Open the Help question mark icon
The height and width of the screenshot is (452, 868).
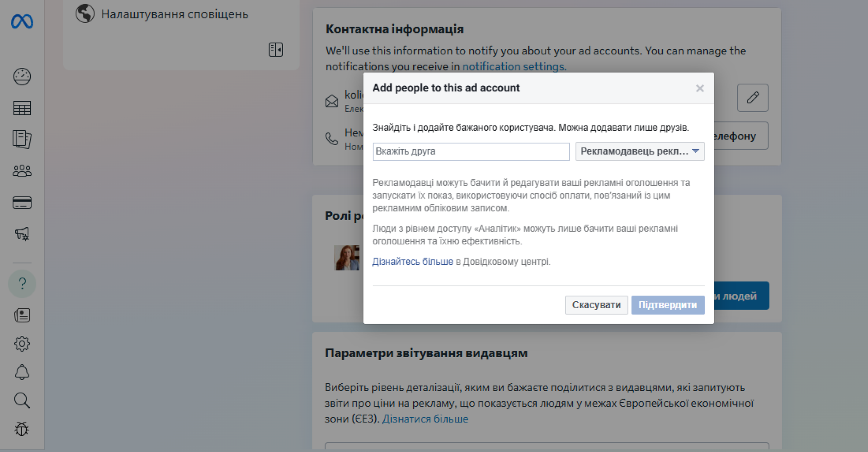(21, 283)
